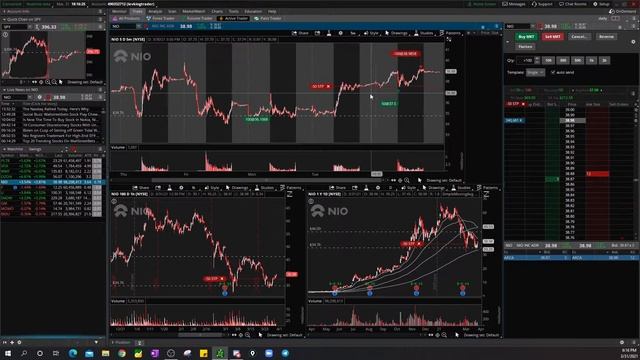640x360 pixels.
Task: Open the Pairs Trader sub-tab
Action: (x=268, y=18)
